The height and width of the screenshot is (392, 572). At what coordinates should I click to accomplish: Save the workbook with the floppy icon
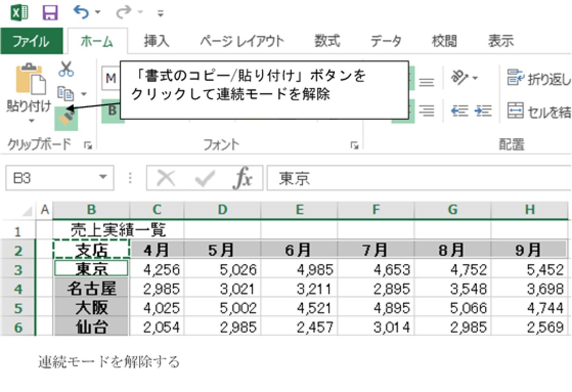click(51, 12)
